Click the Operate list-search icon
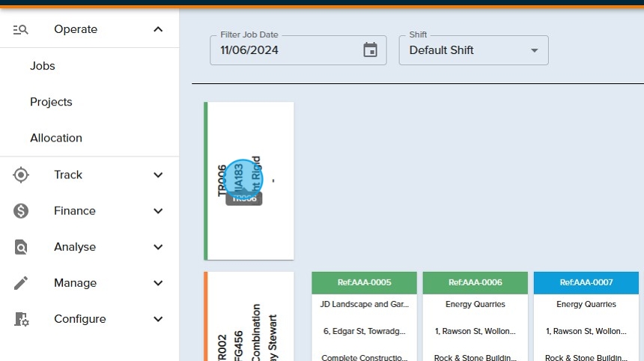644x361 pixels. 21,29
